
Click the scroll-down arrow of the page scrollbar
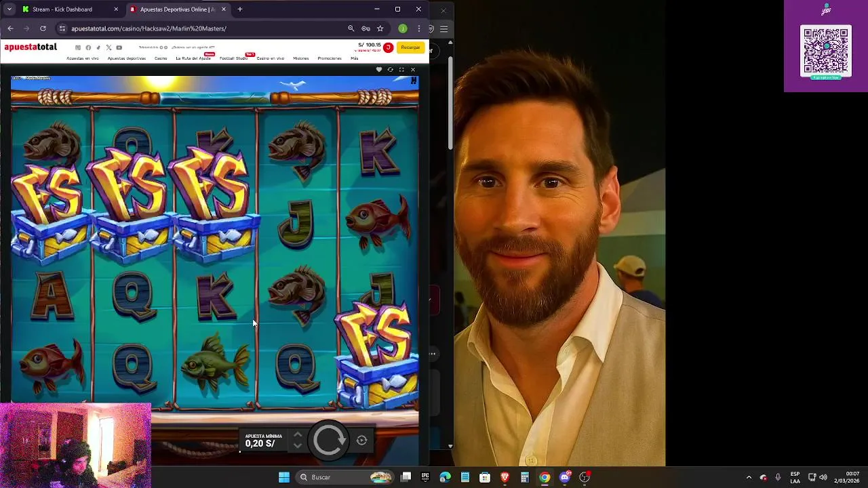450,446
